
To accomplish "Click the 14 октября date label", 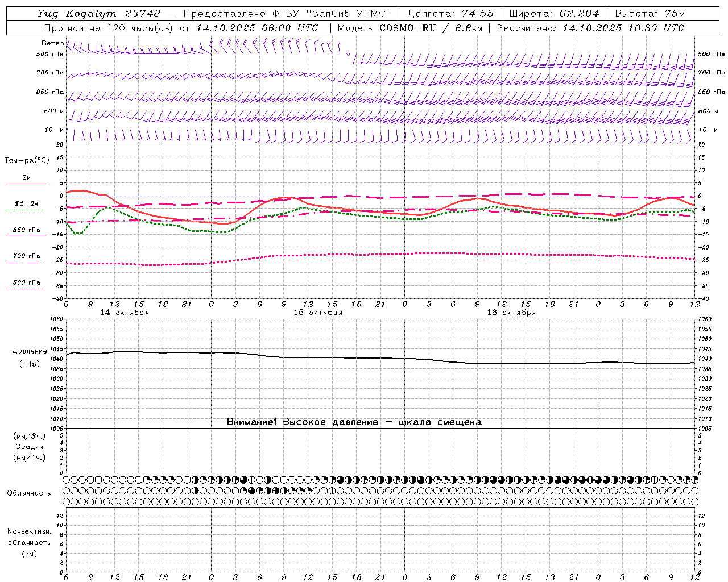I will (x=125, y=313).
